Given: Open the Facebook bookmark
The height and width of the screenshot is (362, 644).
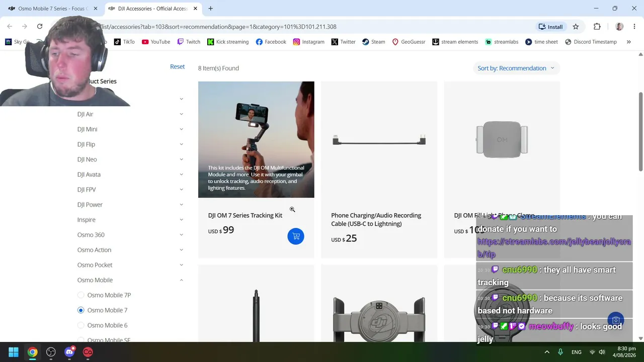Looking at the screenshot, I should coord(271,42).
